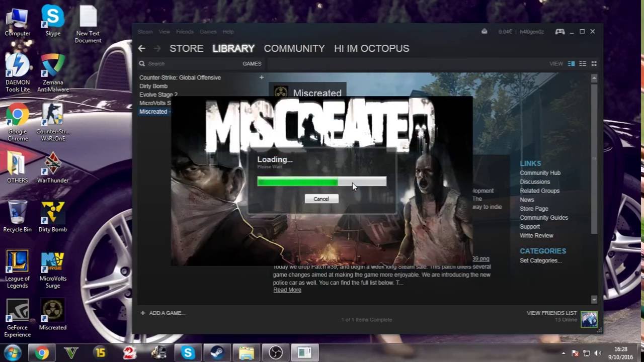Image resolution: width=644 pixels, height=362 pixels.
Task: Open Big Picture mode controller icon
Action: click(x=559, y=32)
